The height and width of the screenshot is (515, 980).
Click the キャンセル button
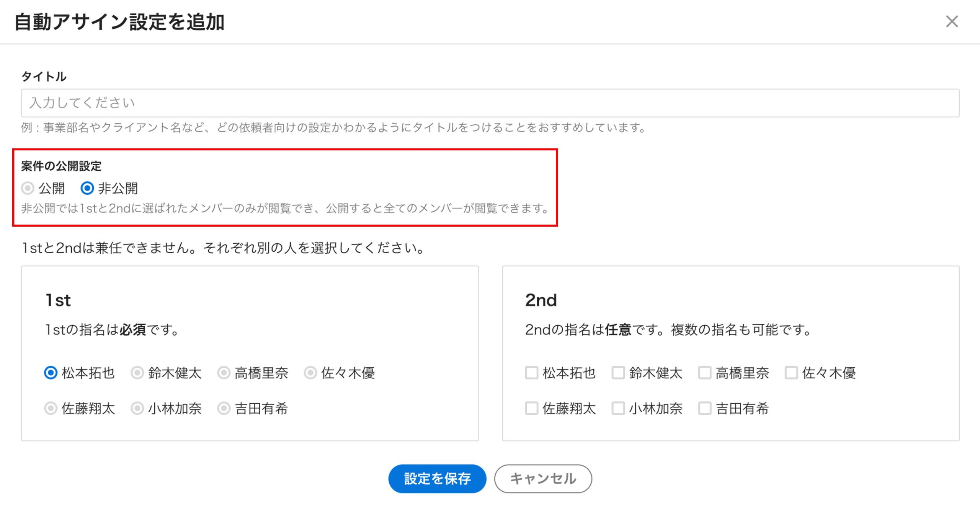[x=543, y=479]
